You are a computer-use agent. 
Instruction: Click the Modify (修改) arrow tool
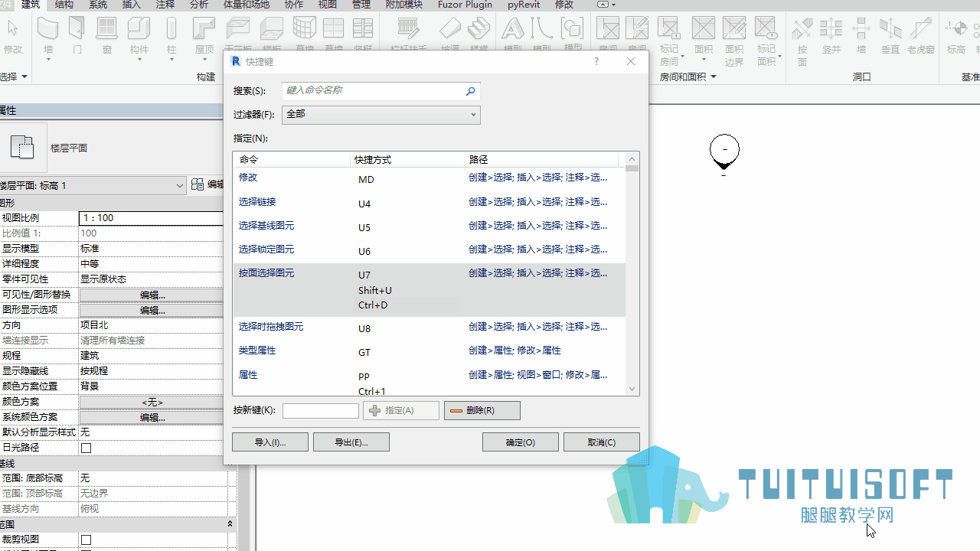tap(13, 37)
